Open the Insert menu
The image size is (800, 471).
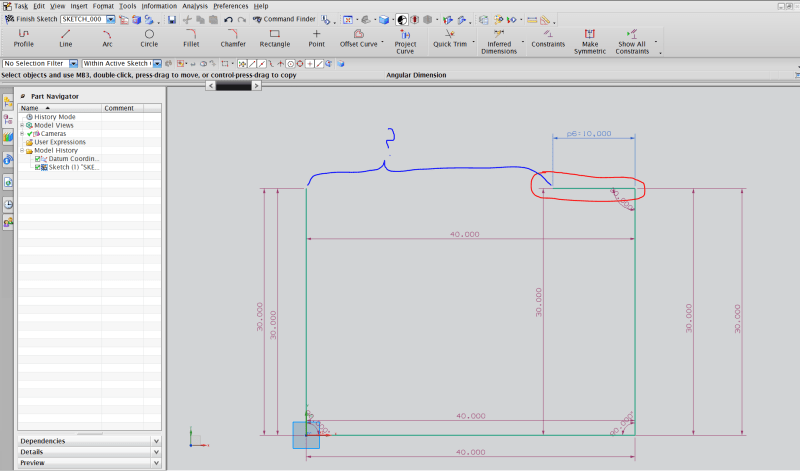[x=79, y=6]
